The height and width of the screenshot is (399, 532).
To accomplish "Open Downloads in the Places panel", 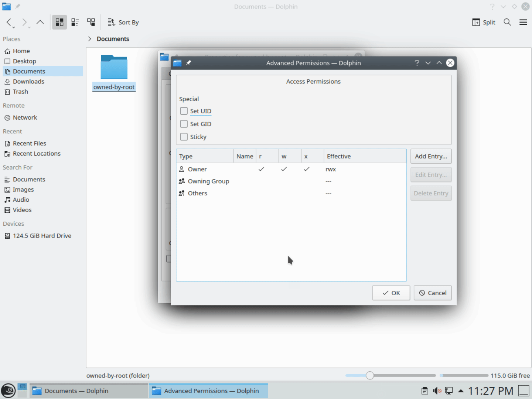I will (43, 81).
